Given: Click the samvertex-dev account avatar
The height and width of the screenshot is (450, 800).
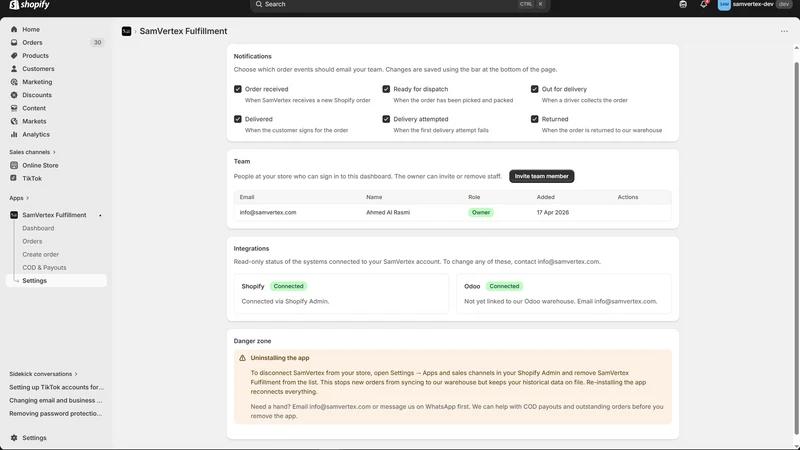Looking at the screenshot, I should tap(724, 5).
